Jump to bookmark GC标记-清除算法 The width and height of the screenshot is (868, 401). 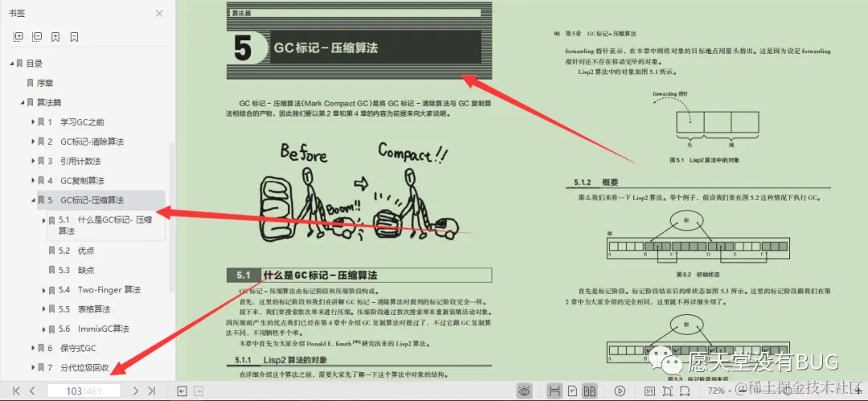click(x=92, y=141)
